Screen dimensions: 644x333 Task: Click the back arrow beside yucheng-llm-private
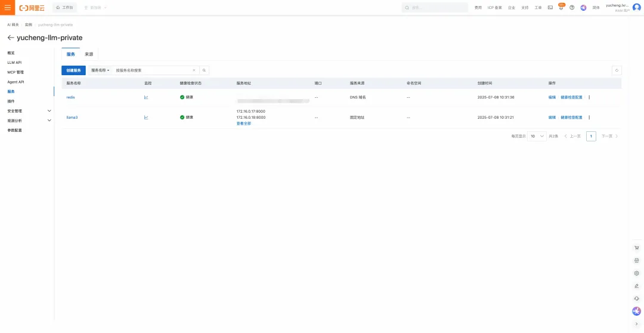[11, 38]
